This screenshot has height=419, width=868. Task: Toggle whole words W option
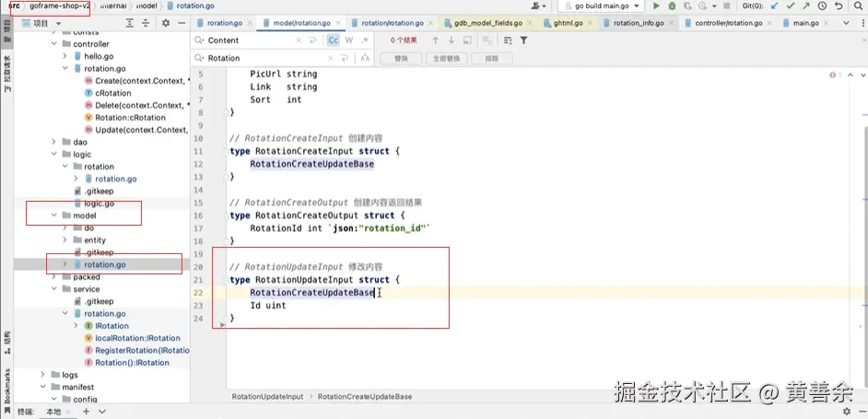(349, 41)
